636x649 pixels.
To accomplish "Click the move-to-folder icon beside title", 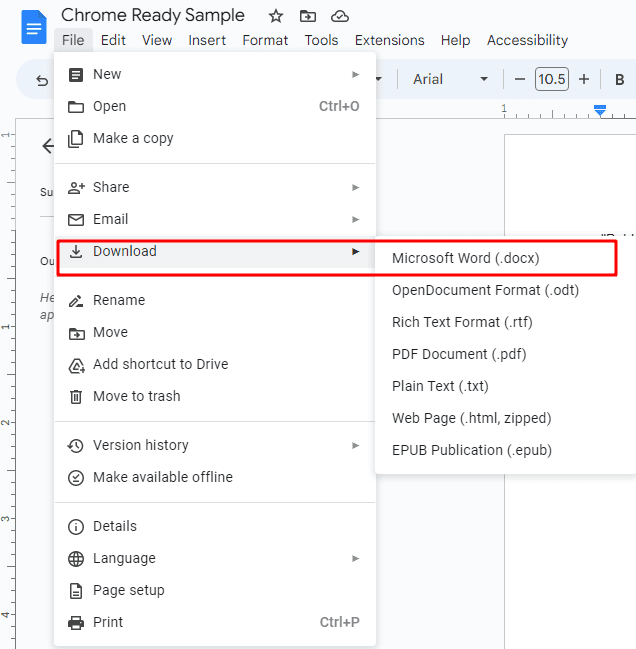I will pos(307,17).
